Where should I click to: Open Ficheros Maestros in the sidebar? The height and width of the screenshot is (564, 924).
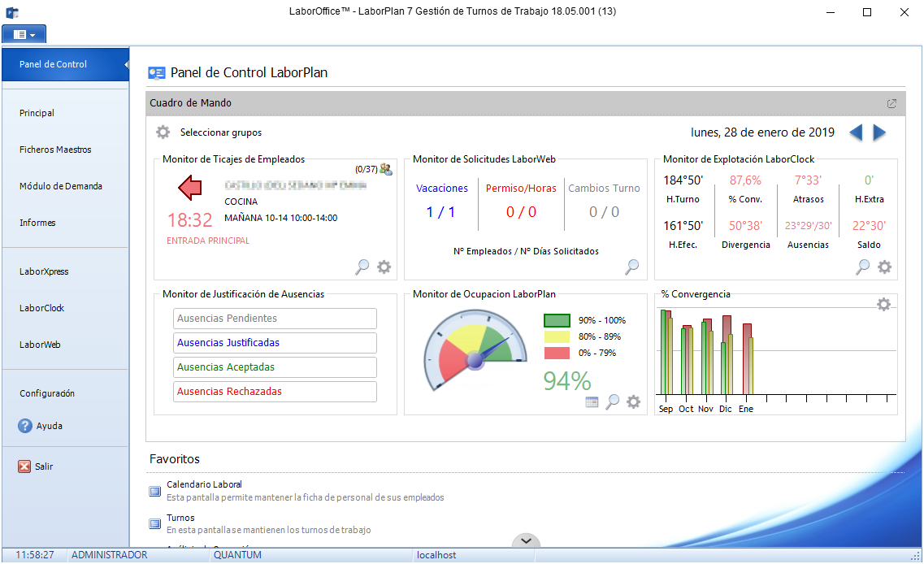[55, 150]
